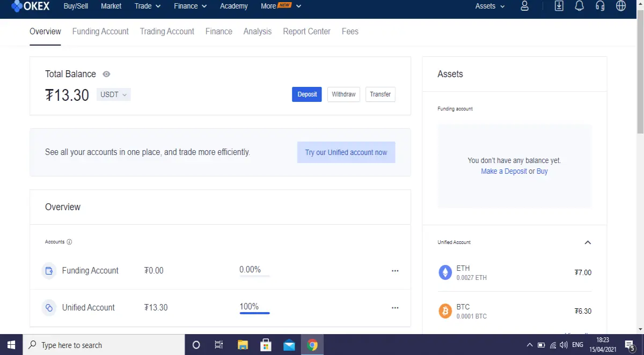Click the Funding Account 0.00% progress bar

[254, 276]
